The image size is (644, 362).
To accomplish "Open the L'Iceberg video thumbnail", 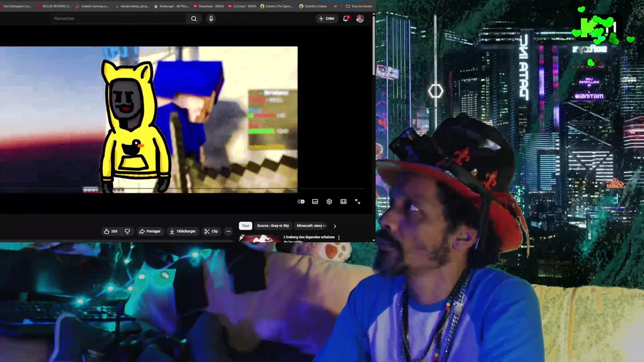I will 259,239.
